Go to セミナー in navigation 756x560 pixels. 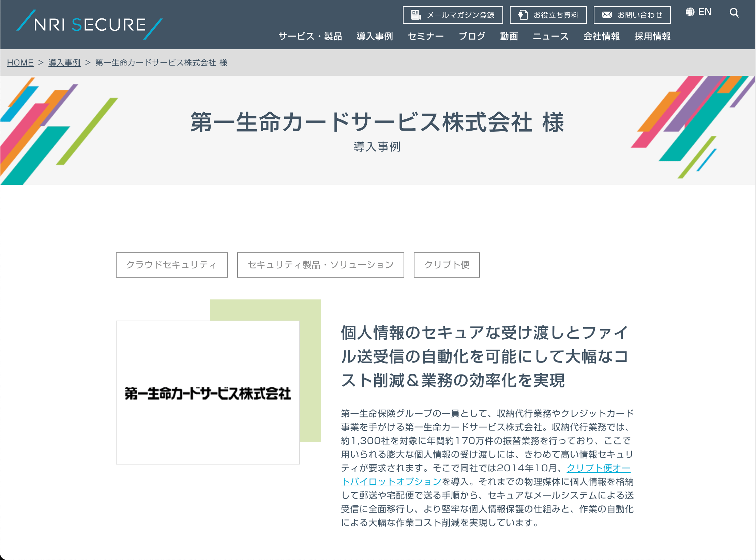click(x=426, y=36)
